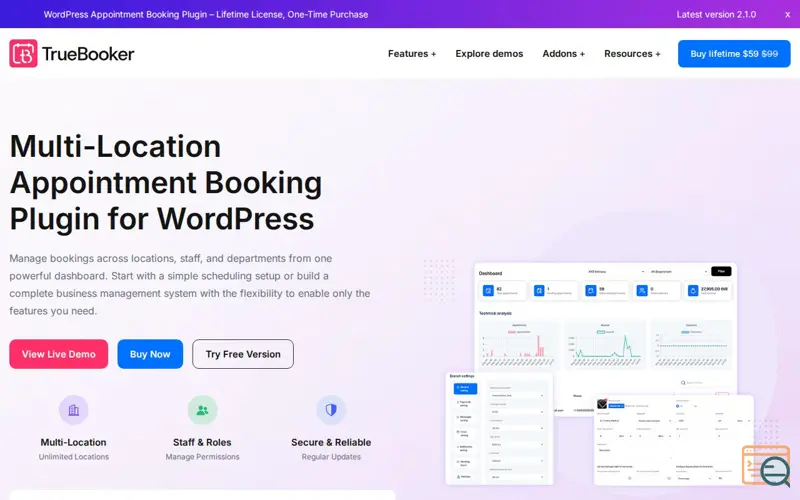
Task: Click the Multi-Location heading text
Action: [73, 442]
